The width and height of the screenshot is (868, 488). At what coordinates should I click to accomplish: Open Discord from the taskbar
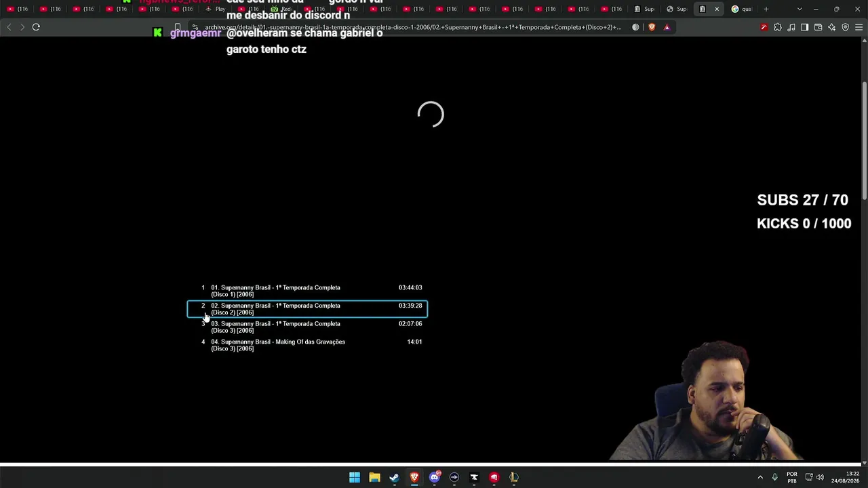[x=435, y=477]
